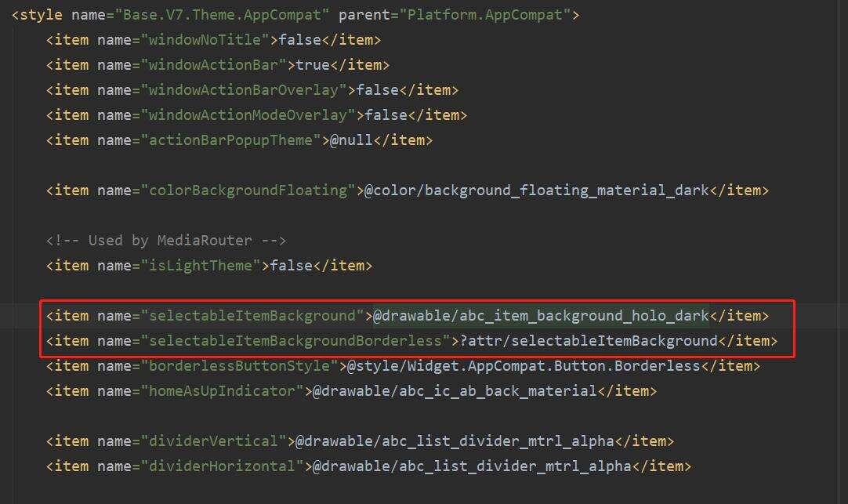This screenshot has height=504, width=848.
Task: Click the selectableItemBackgroundBorderless attribute name
Action: [295, 341]
